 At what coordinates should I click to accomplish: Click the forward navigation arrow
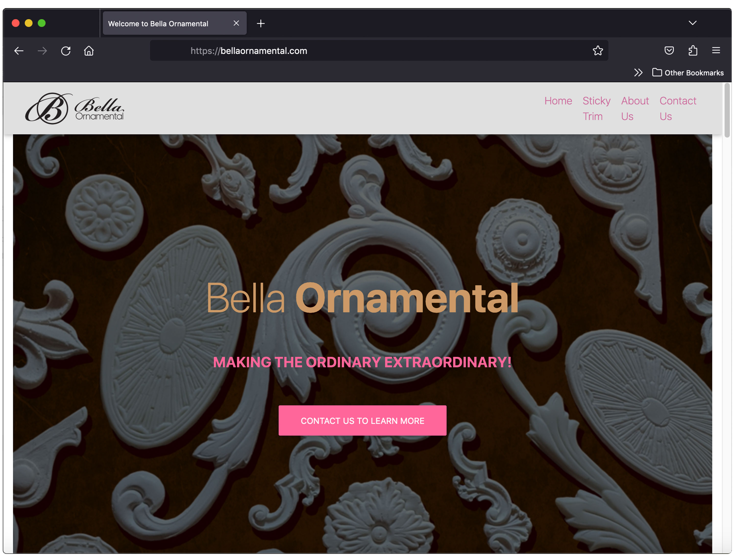[x=42, y=51]
